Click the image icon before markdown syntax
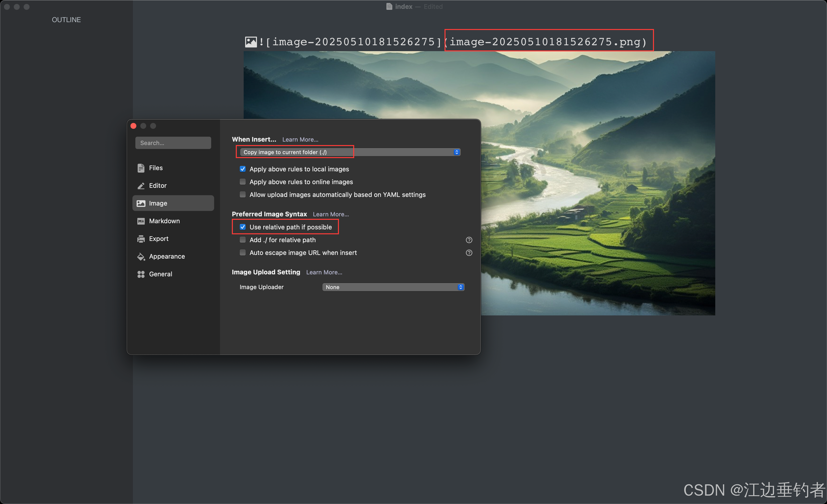This screenshot has width=827, height=504. point(251,42)
